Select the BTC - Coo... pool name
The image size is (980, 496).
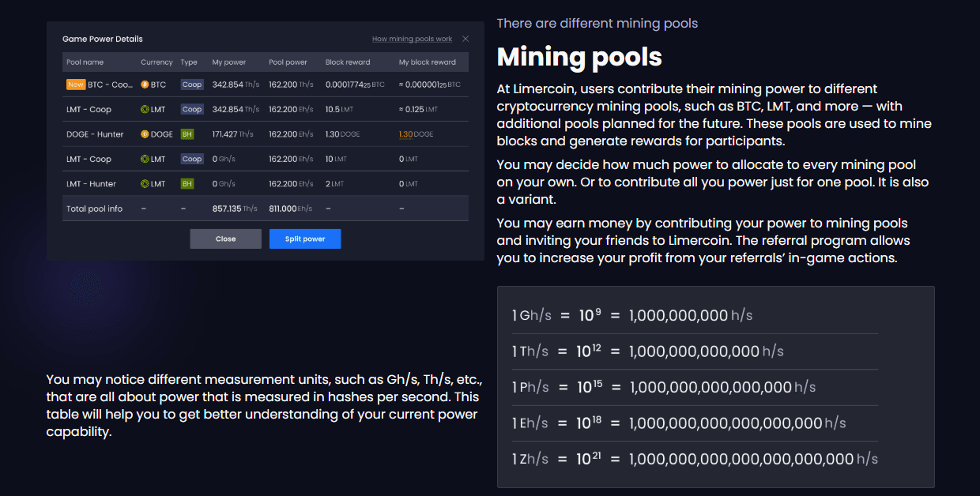coord(111,85)
